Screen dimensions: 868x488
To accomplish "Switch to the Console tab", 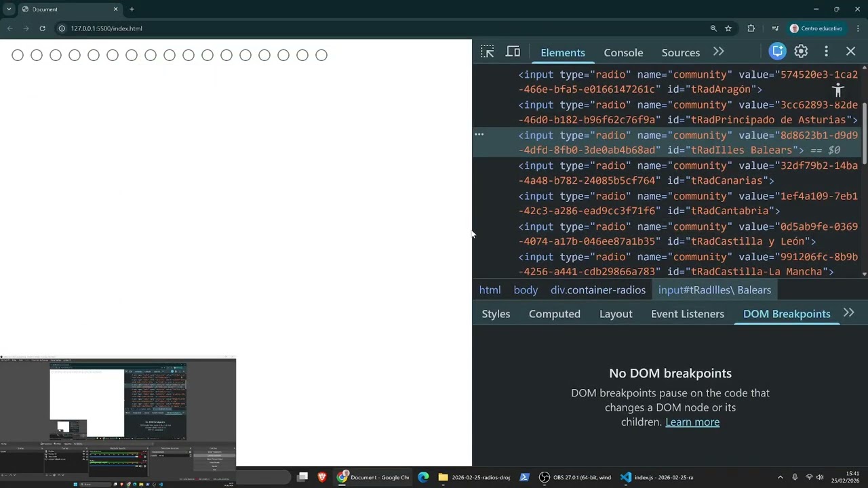I will pyautogui.click(x=623, y=52).
